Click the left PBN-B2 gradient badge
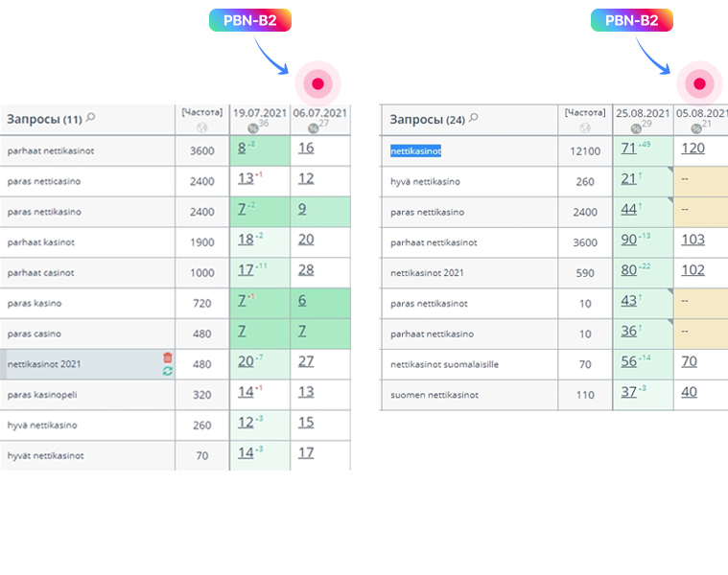728x575 pixels. point(249,20)
